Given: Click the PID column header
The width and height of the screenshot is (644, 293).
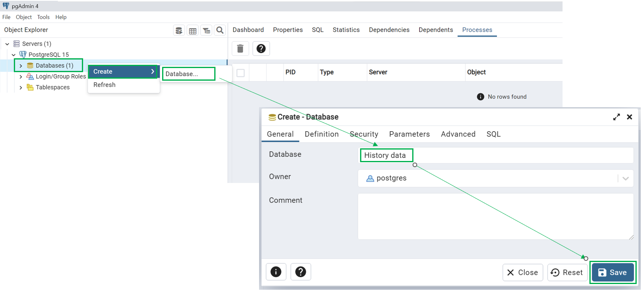Looking at the screenshot, I should point(290,72).
